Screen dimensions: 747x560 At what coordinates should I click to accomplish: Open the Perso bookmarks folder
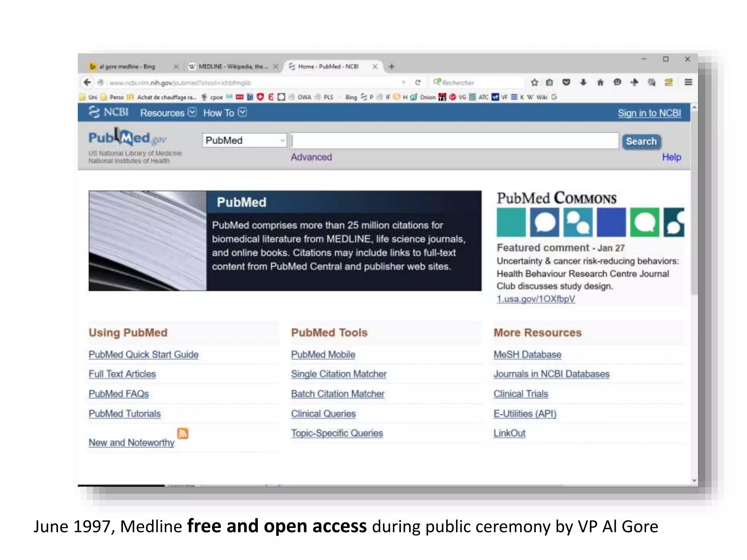(112, 97)
